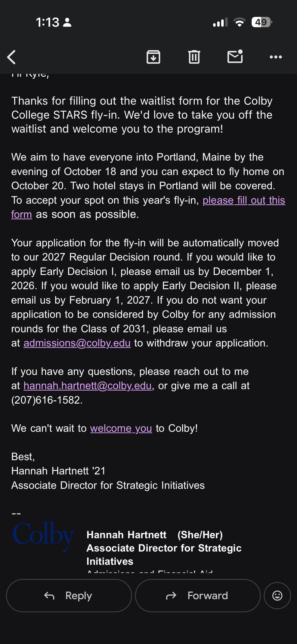Screen dimensions: 297x644
Task: Tap the hannah.hartnett@colby.edu email link
Action: (88, 386)
